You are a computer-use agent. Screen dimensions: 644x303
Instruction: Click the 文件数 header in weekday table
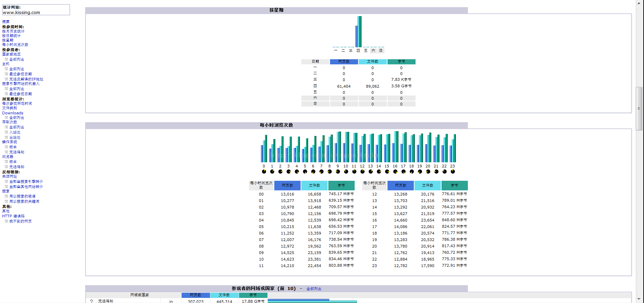[373, 62]
